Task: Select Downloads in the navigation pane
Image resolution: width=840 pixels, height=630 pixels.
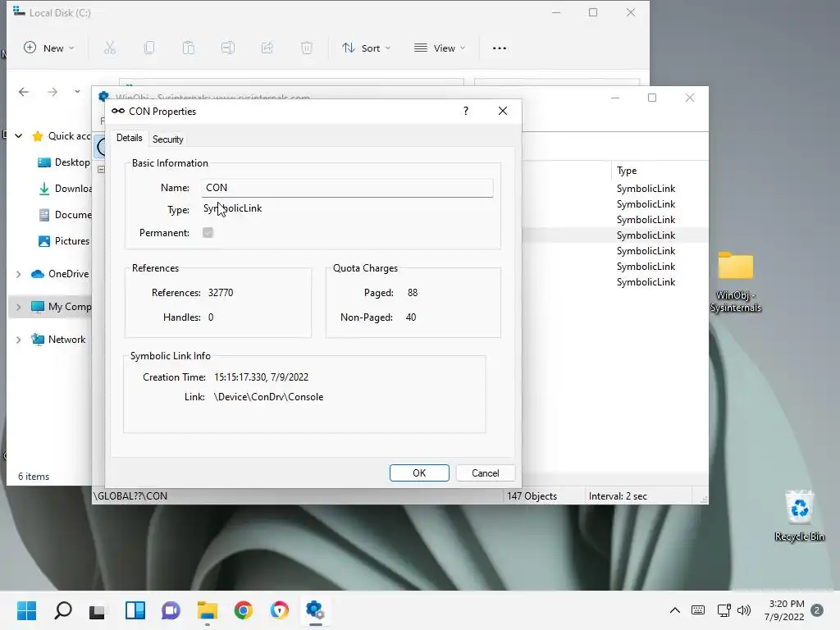Action: coord(64,189)
